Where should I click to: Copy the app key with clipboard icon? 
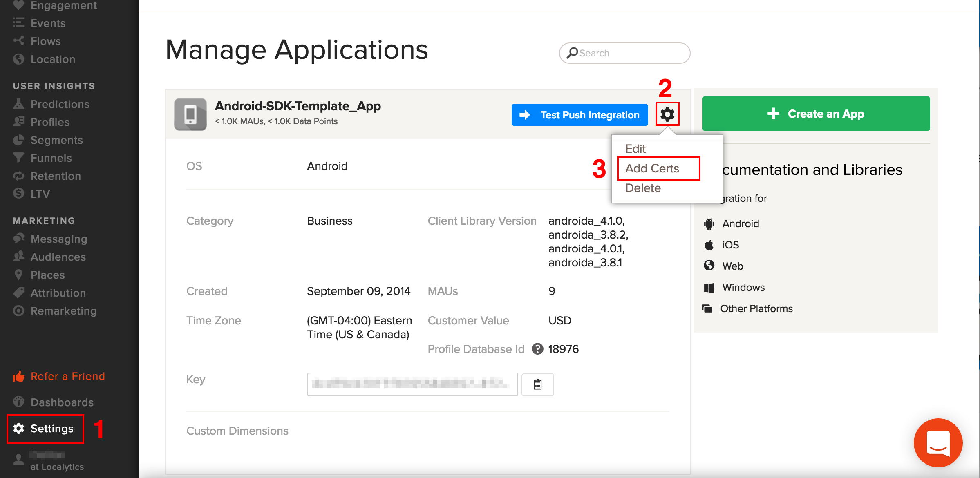point(537,384)
